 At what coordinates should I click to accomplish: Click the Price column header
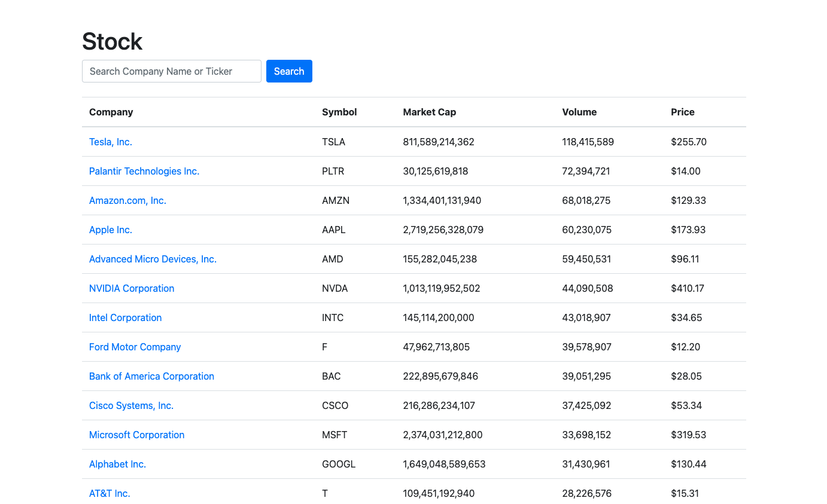683,112
